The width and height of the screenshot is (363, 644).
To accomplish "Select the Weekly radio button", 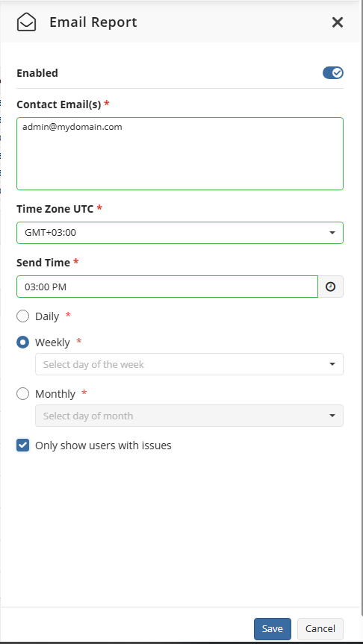I will point(22,342).
